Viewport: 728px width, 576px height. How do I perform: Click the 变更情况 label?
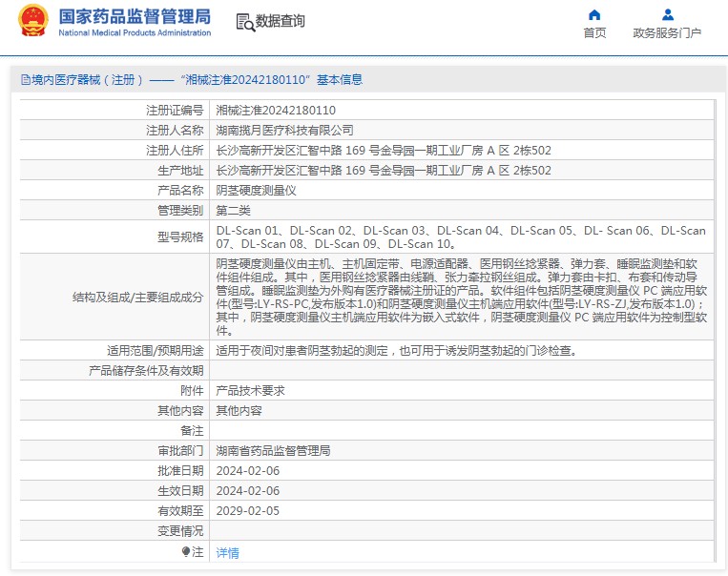pos(180,530)
